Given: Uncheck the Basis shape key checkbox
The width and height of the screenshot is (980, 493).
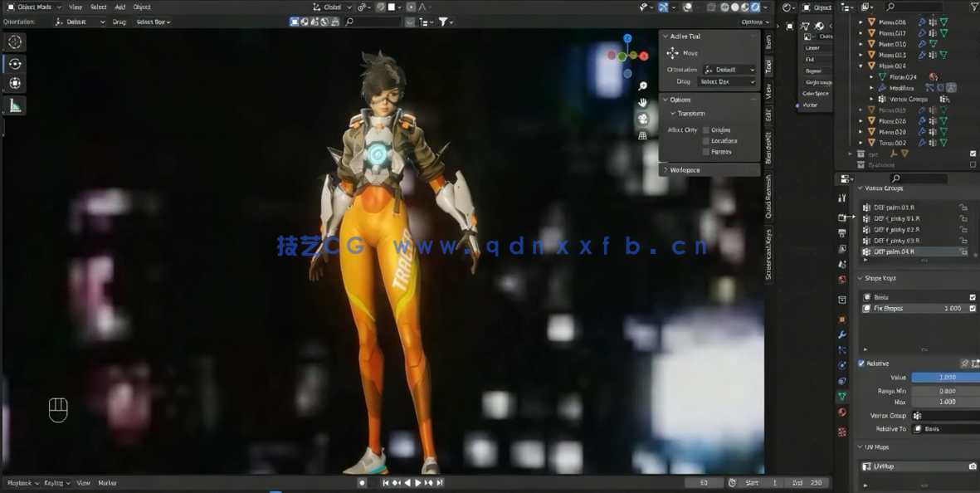Looking at the screenshot, I should click(x=971, y=296).
